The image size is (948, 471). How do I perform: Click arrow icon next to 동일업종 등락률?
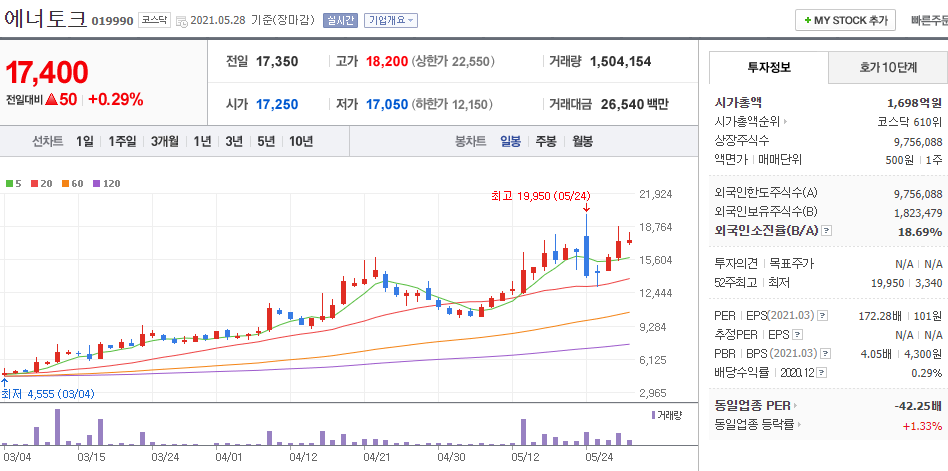click(799, 424)
